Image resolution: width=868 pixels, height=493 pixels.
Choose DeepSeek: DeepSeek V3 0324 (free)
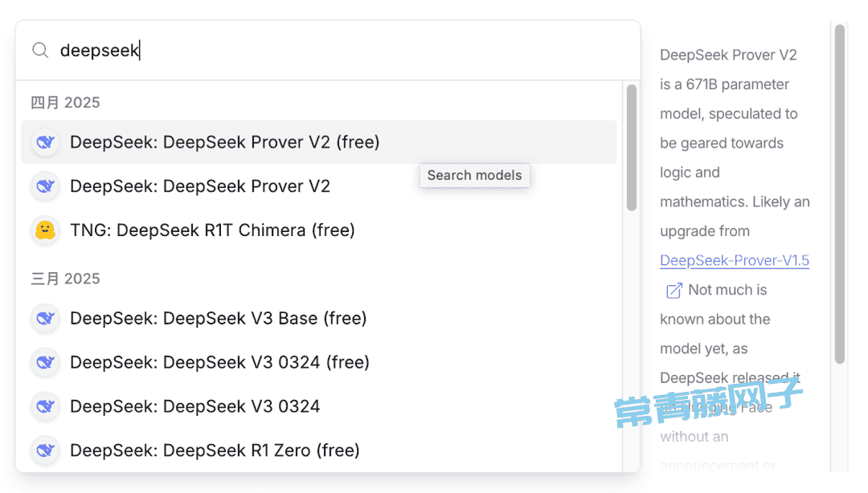click(x=319, y=362)
